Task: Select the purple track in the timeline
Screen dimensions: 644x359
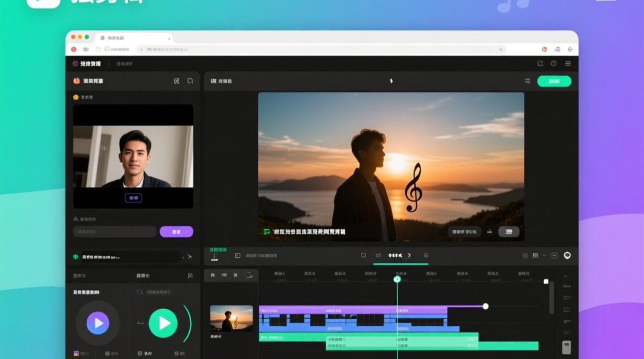Action: pos(354,310)
